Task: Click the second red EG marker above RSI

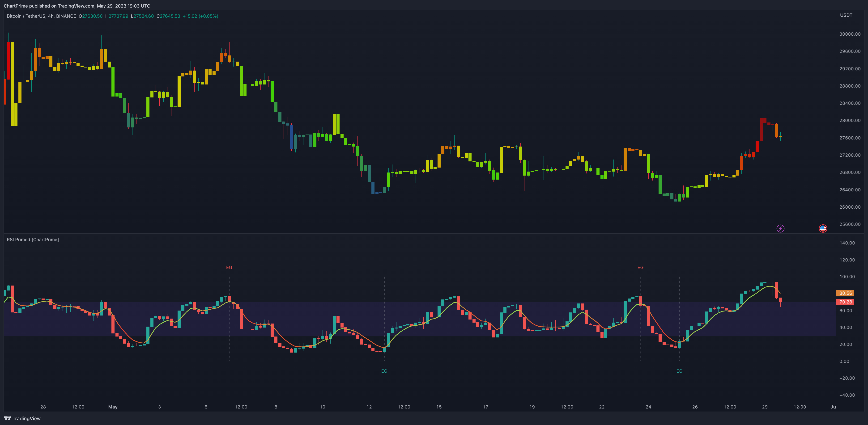Action: tap(640, 267)
